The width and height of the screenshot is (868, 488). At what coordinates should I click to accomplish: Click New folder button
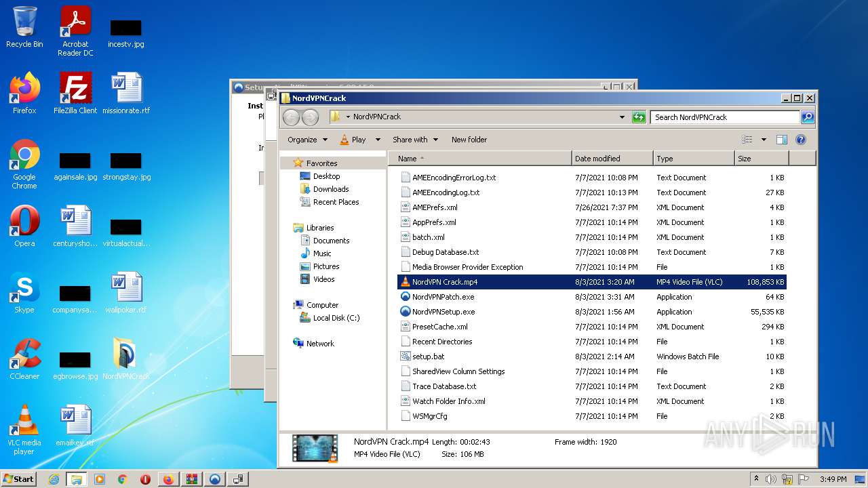(x=469, y=140)
